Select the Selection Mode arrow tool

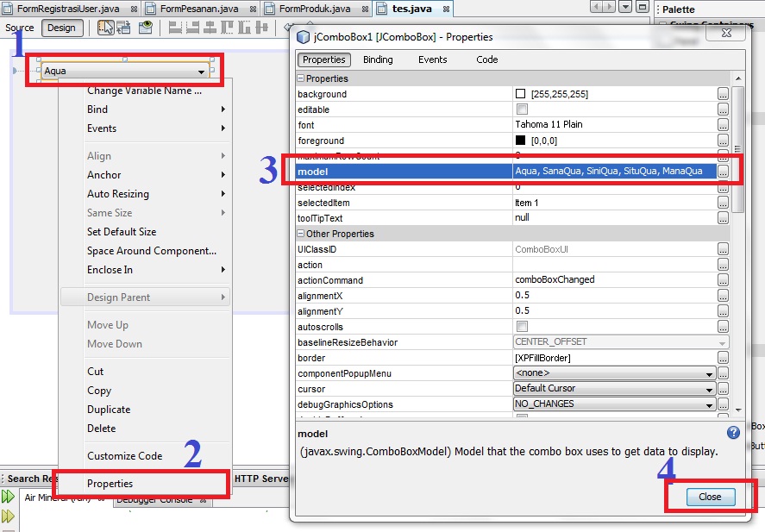[x=106, y=27]
